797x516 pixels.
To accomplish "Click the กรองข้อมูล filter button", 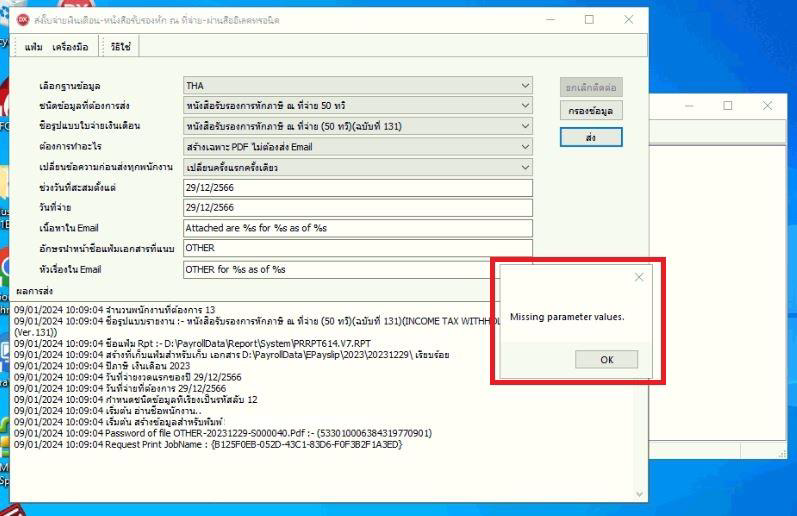I will (x=591, y=111).
